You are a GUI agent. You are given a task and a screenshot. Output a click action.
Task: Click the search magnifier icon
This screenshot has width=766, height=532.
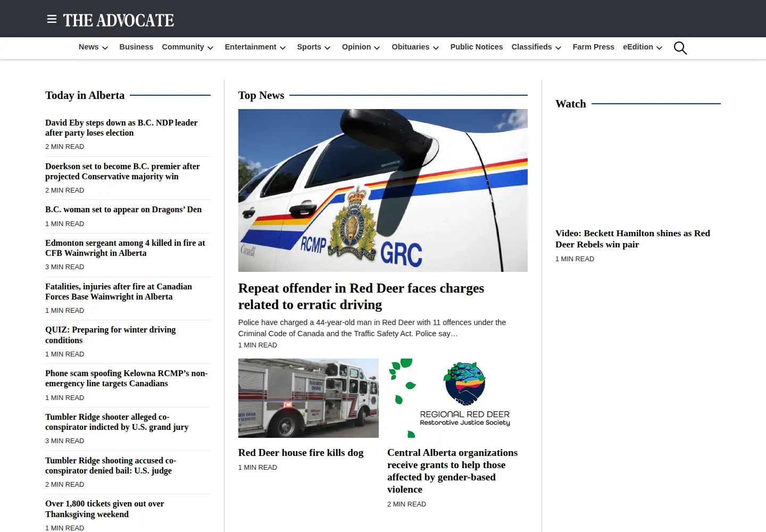pos(680,48)
